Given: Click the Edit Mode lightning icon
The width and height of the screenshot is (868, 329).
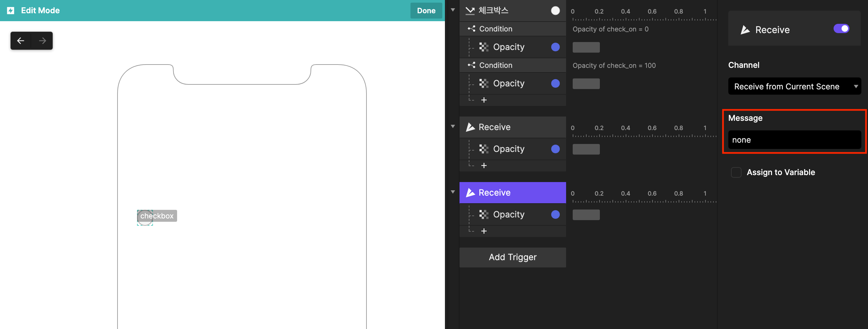Looking at the screenshot, I should click(11, 11).
